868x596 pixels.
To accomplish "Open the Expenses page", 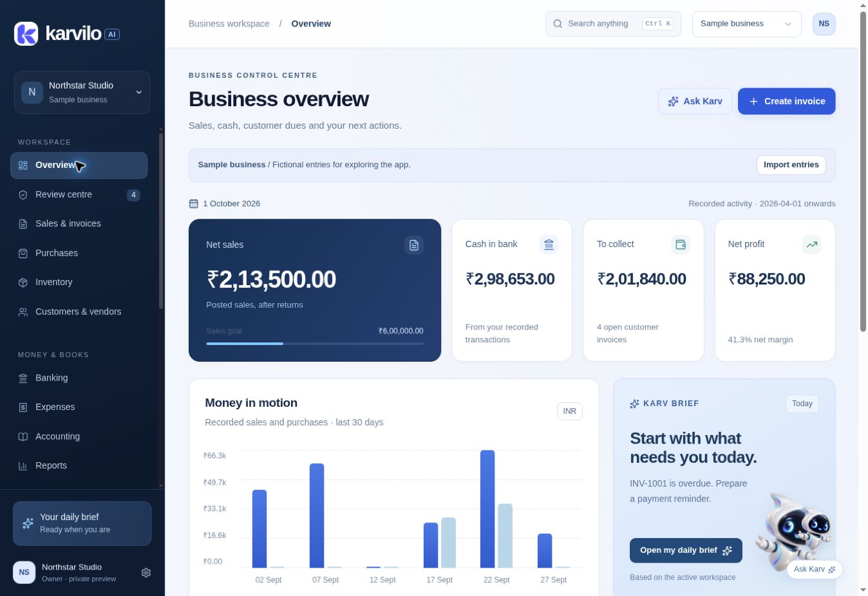I will coord(79,407).
